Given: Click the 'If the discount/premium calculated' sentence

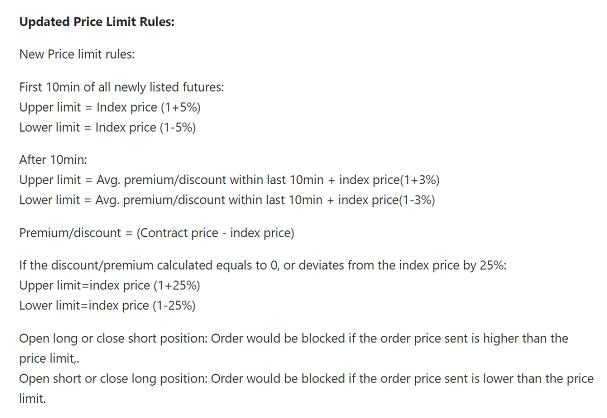Looking at the screenshot, I should point(263,266).
